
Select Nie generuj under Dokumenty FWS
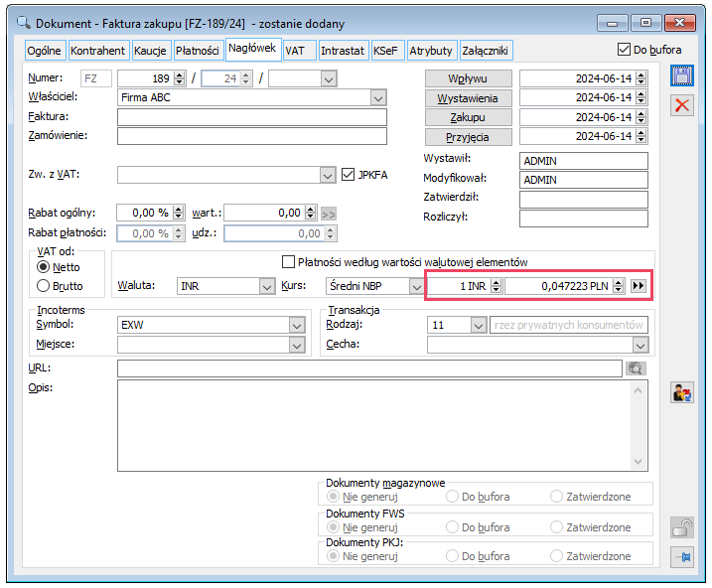click(333, 527)
